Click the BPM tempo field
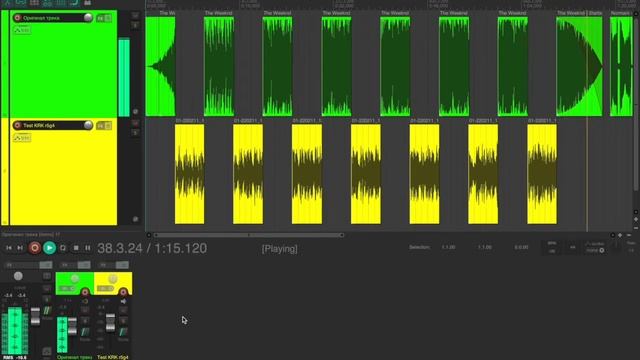The image size is (640, 360). pos(552,247)
